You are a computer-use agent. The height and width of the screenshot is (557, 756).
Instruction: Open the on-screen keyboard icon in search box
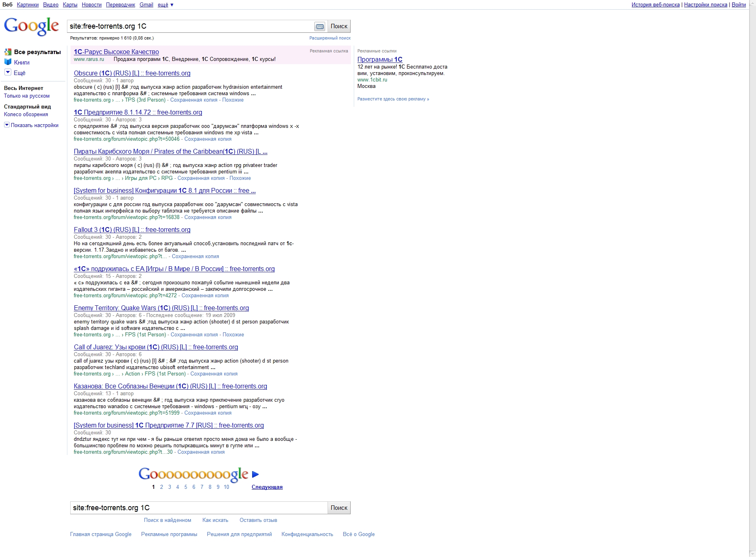click(x=320, y=26)
